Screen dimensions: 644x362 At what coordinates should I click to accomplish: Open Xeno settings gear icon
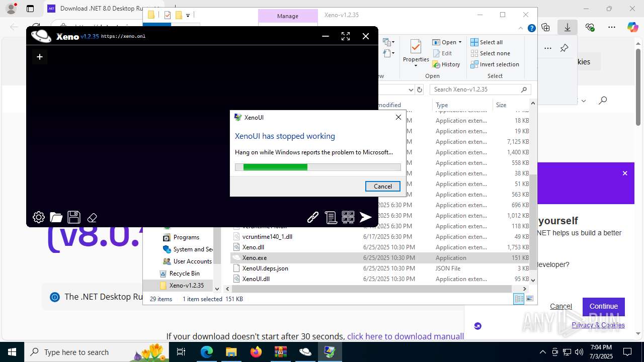pyautogui.click(x=39, y=217)
